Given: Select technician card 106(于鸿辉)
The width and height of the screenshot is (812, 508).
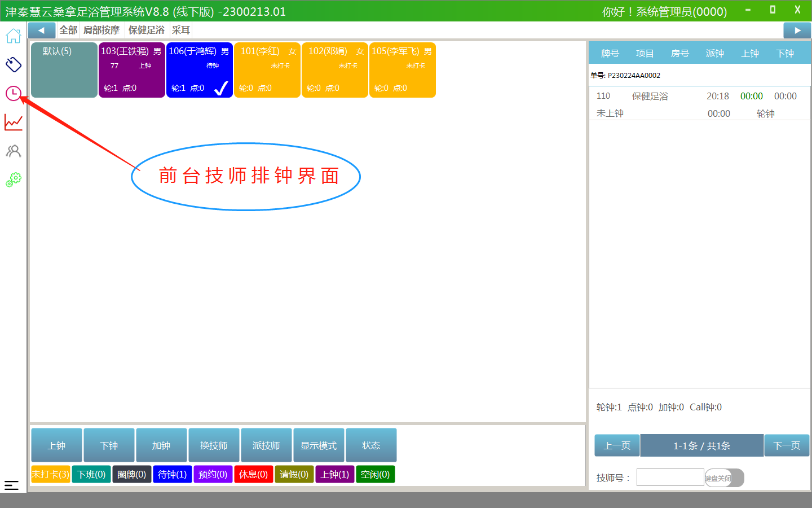Looking at the screenshot, I should [x=199, y=70].
